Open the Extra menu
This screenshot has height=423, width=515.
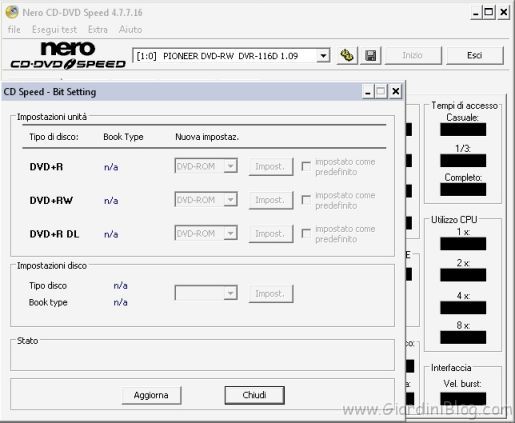click(98, 29)
